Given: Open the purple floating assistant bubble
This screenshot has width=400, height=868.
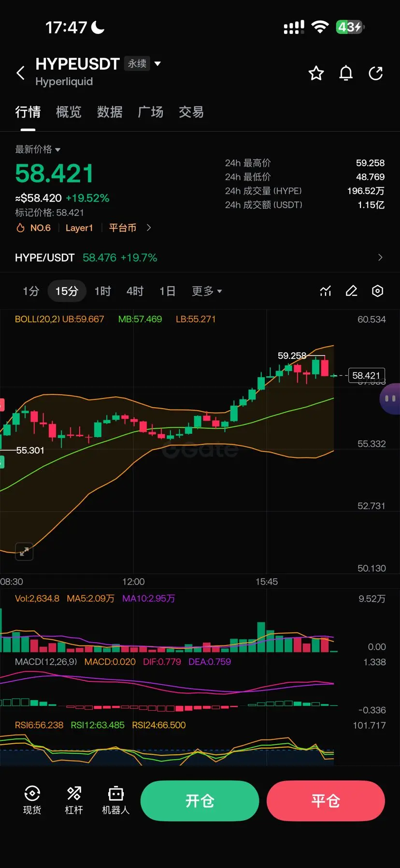Looking at the screenshot, I should point(390,399).
